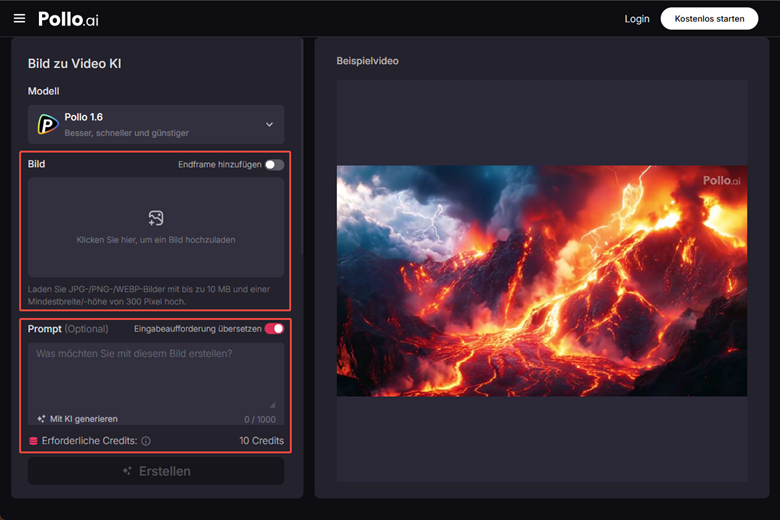Screen dimensions: 780x520
Task: Open the Pollo 1.6 model dropdown
Action: (x=156, y=124)
